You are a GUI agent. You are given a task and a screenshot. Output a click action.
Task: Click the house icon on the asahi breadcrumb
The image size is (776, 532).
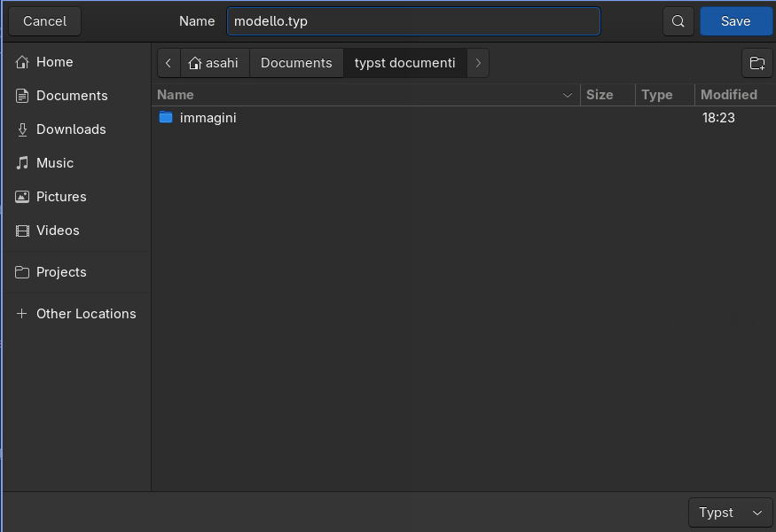[195, 63]
